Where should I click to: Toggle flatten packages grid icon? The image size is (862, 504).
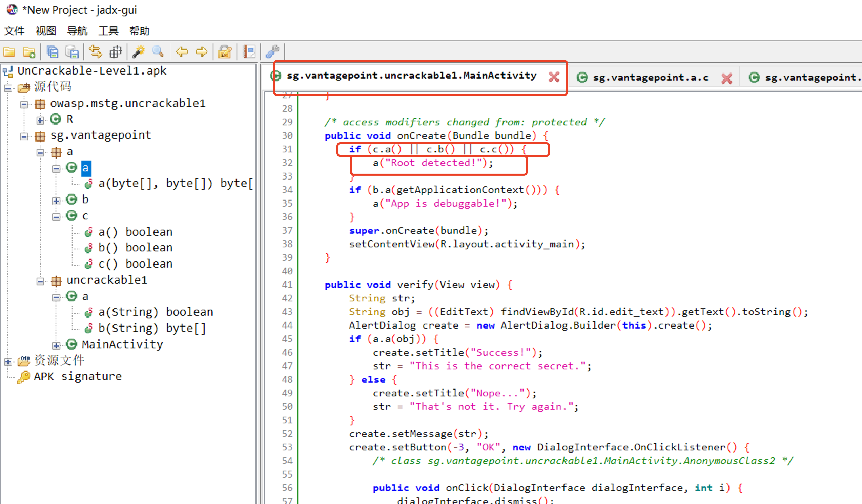pos(115,52)
